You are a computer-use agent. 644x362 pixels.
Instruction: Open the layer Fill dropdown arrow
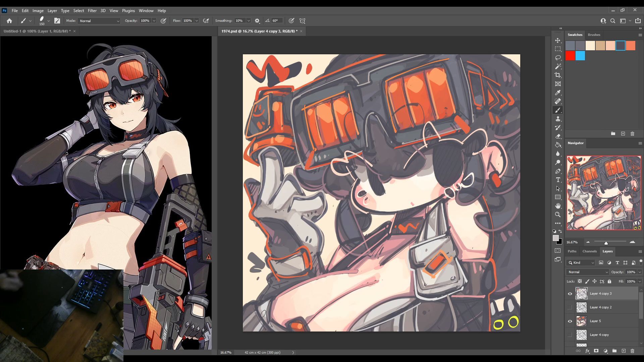[640, 281]
